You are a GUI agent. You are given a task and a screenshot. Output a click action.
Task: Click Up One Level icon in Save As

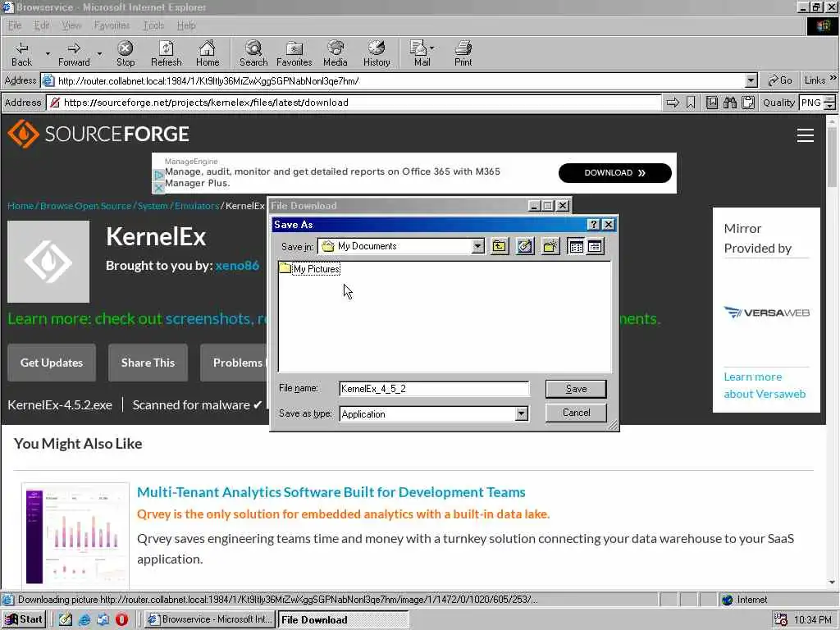(500, 246)
